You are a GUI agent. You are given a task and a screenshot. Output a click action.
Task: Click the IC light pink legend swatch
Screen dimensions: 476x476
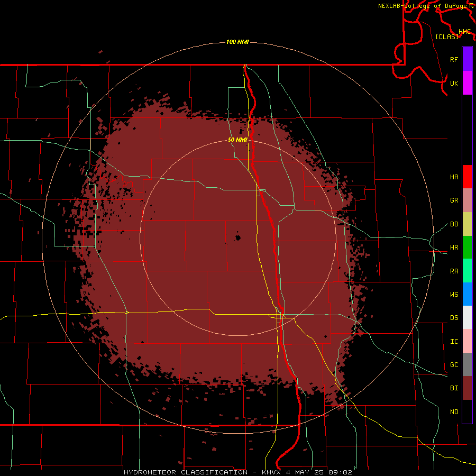tap(467, 341)
